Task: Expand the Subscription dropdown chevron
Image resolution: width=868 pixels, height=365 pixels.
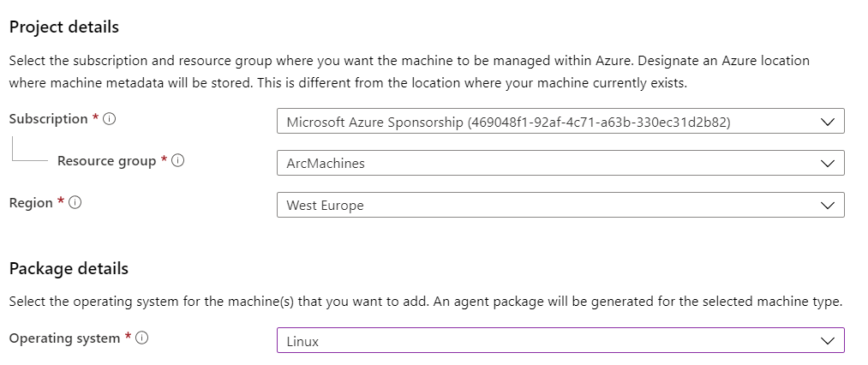Action: tap(827, 122)
